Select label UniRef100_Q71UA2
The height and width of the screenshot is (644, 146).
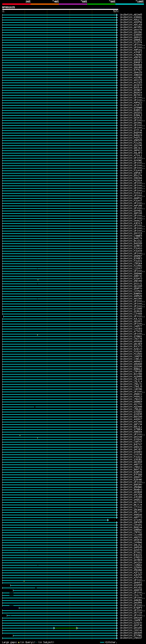pos(131,520)
